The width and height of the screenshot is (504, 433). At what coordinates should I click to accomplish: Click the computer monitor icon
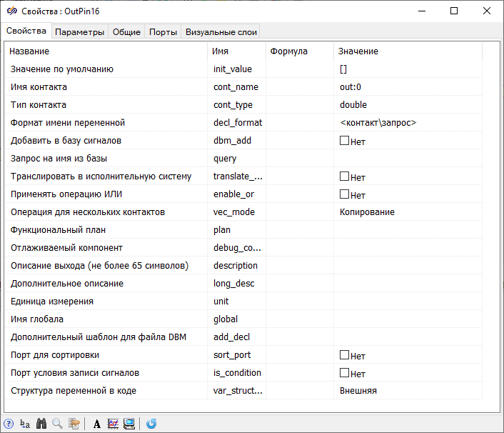(129, 424)
